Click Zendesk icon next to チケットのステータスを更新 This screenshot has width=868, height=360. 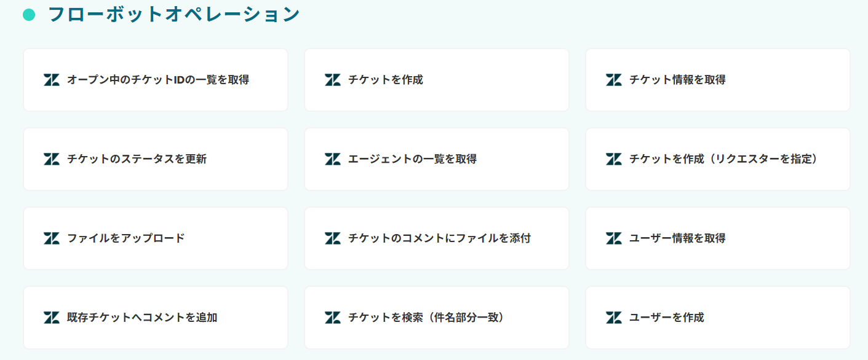[x=52, y=159]
